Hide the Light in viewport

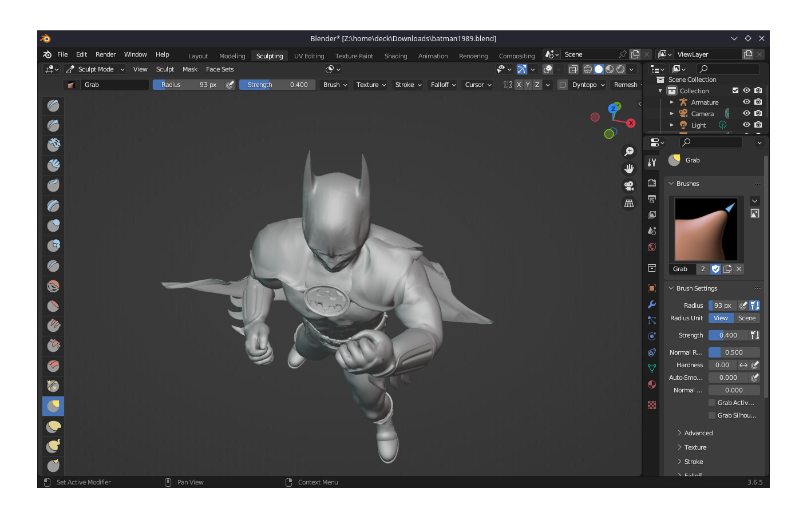pos(746,125)
